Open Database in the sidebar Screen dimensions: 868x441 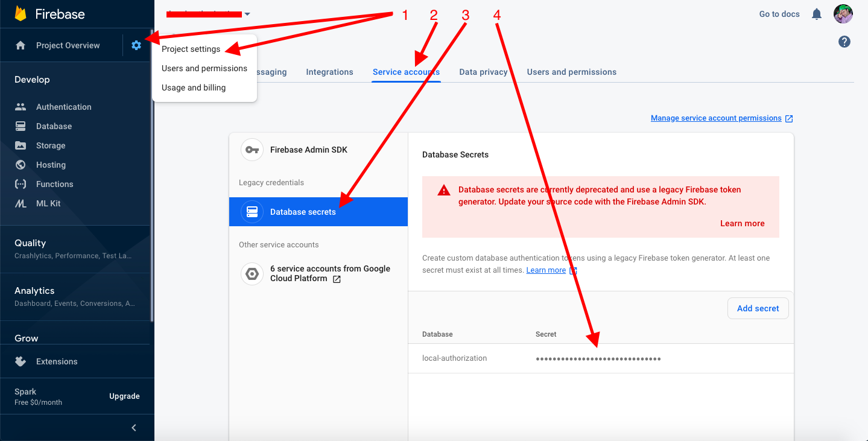coord(54,126)
